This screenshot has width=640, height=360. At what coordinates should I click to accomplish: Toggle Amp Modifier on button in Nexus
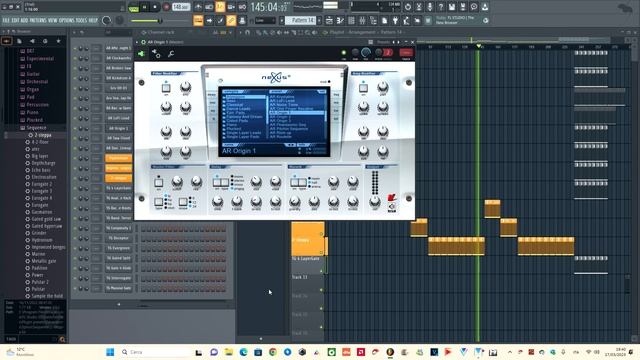click(x=363, y=88)
